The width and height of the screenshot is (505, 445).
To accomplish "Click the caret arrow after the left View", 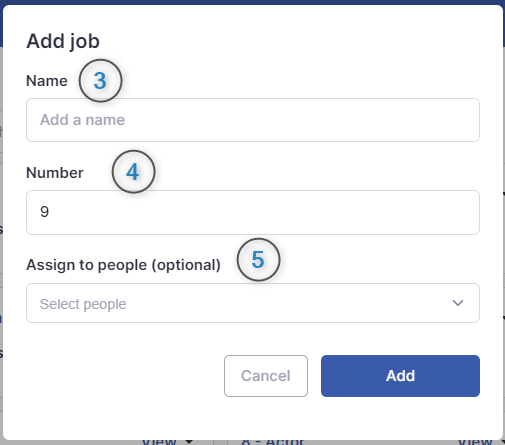I will [x=189, y=442].
